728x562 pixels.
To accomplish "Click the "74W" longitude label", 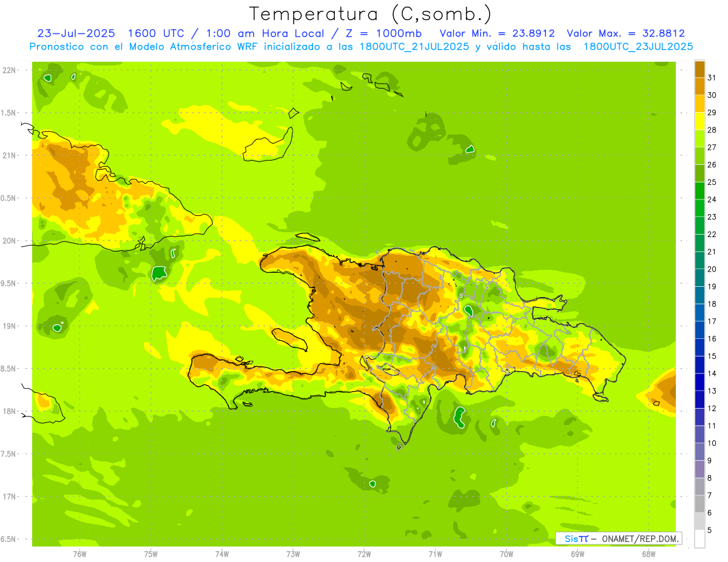I will (222, 554).
